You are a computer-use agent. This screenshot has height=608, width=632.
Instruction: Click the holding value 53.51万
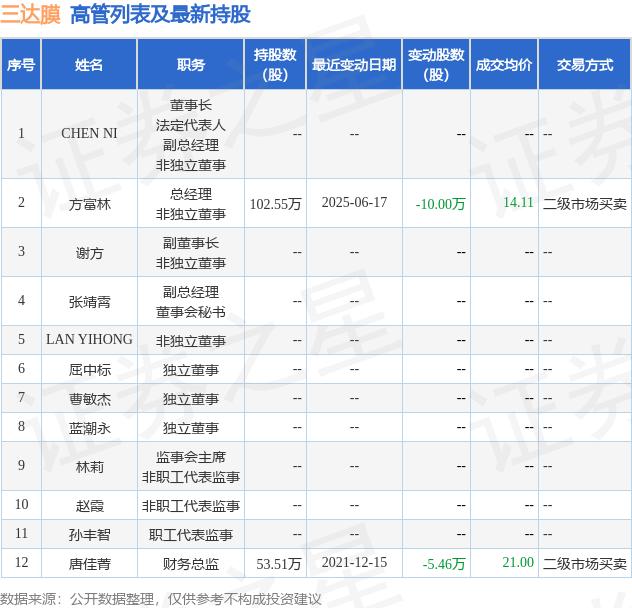[x=279, y=564]
